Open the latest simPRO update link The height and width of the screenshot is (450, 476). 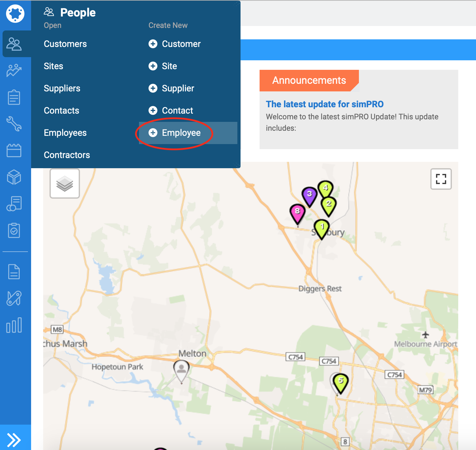(325, 104)
